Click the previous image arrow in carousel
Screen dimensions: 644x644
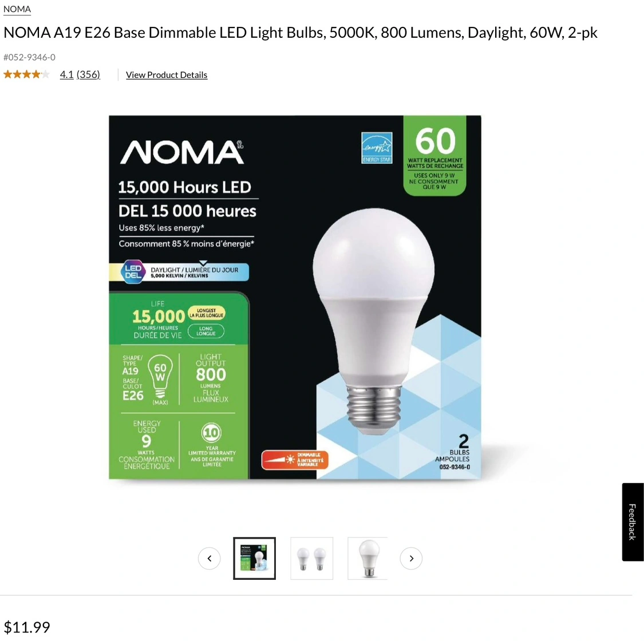pyautogui.click(x=209, y=558)
